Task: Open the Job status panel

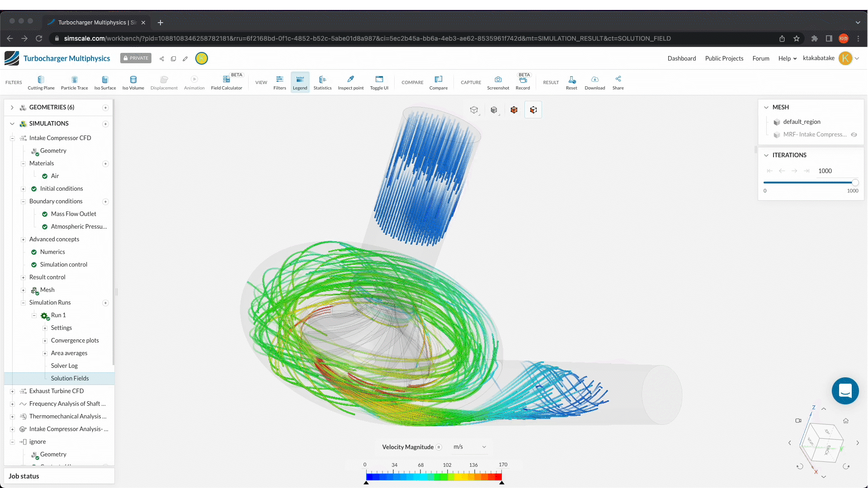Action: [x=24, y=476]
